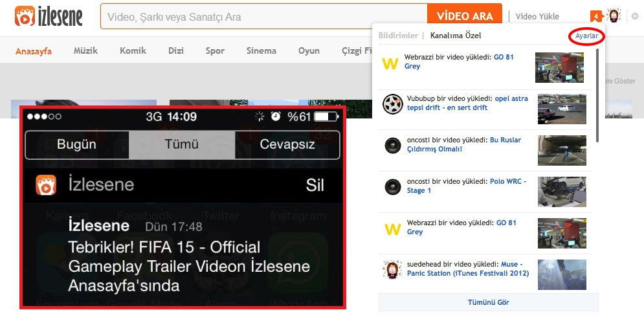This screenshot has width=644, height=321.
Task: Tap the Sil button in phone notification
Action: tap(315, 185)
